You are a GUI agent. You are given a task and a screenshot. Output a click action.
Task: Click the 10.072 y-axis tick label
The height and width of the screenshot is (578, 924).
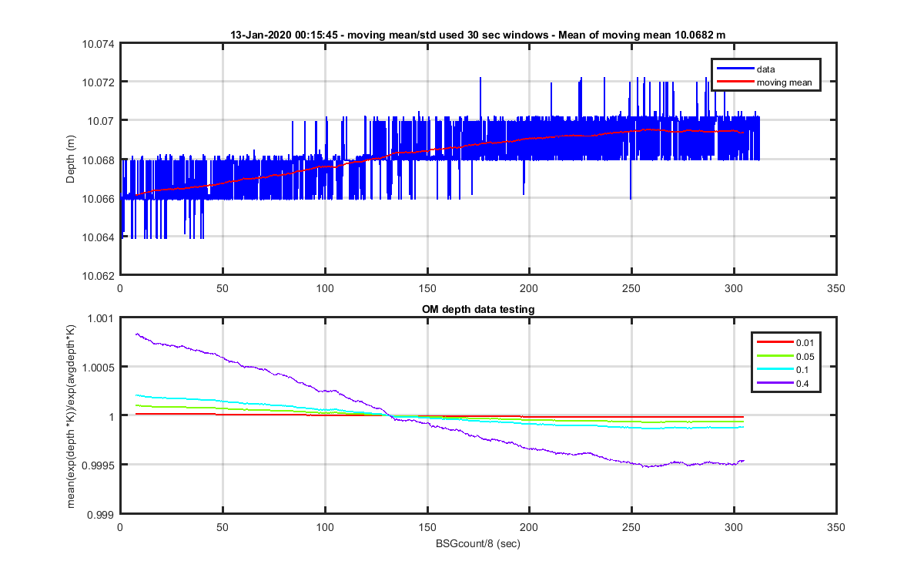point(98,82)
